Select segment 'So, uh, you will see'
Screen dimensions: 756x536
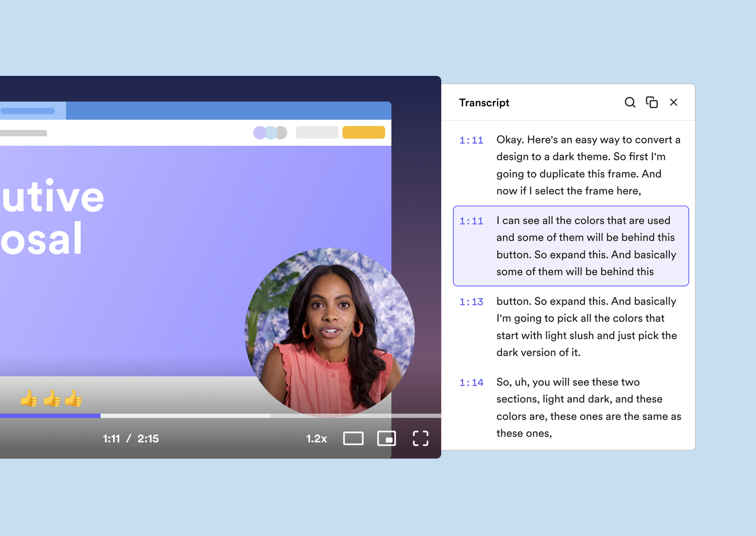589,407
